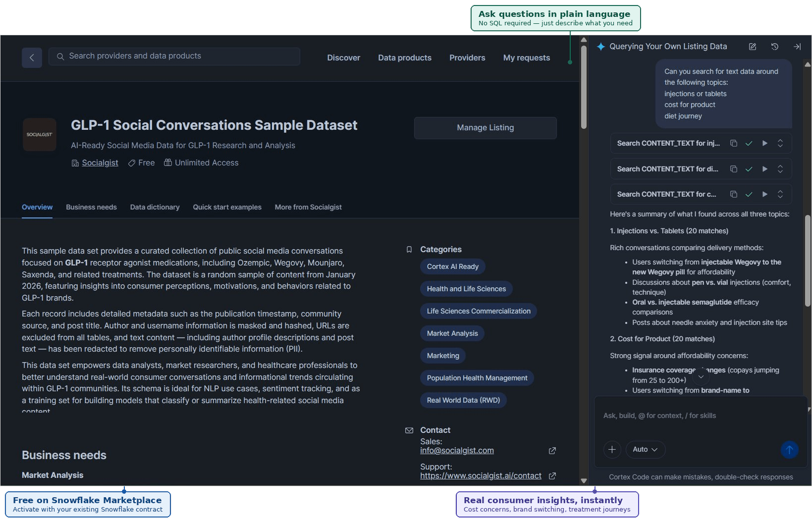Click the checkmark on 'Search CONTENT_TEXT for c...'
Screen dimensions: 812x526
click(749, 194)
